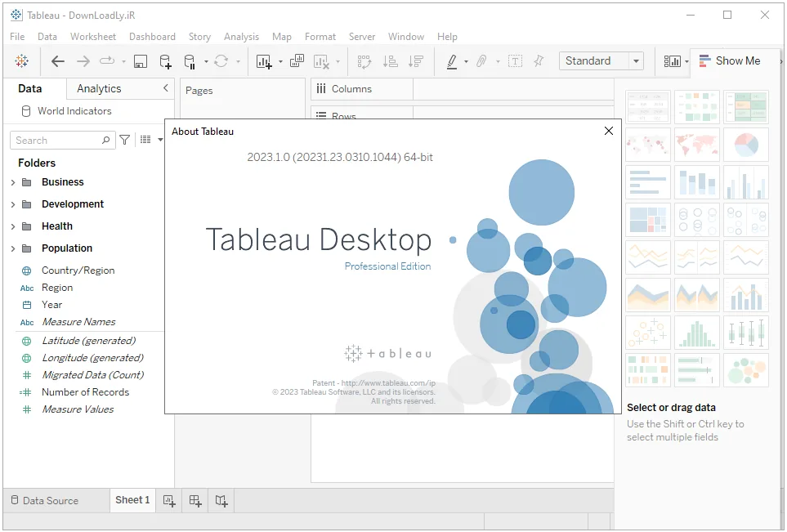Image resolution: width=787 pixels, height=532 pixels.
Task: Open the Format menu
Action: pos(320,37)
